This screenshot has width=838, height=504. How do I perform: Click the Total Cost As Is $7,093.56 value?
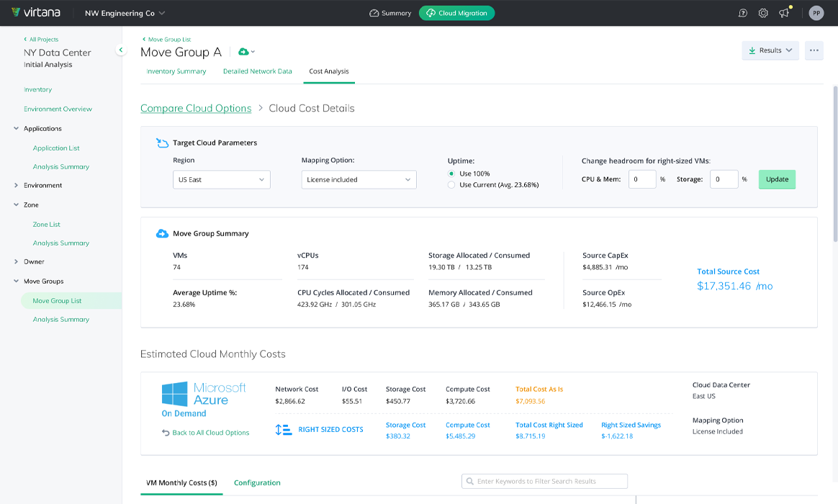530,401
